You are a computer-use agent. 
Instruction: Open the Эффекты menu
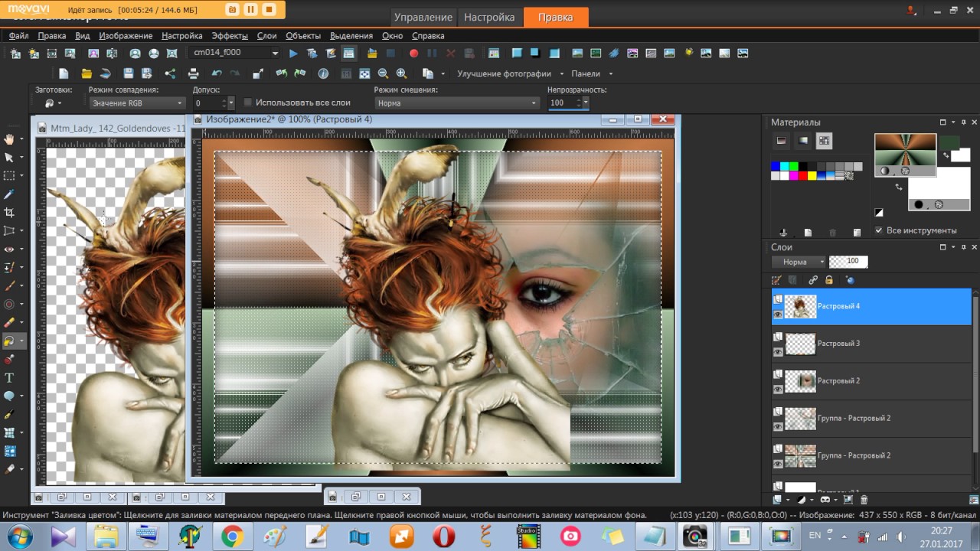pyautogui.click(x=230, y=36)
